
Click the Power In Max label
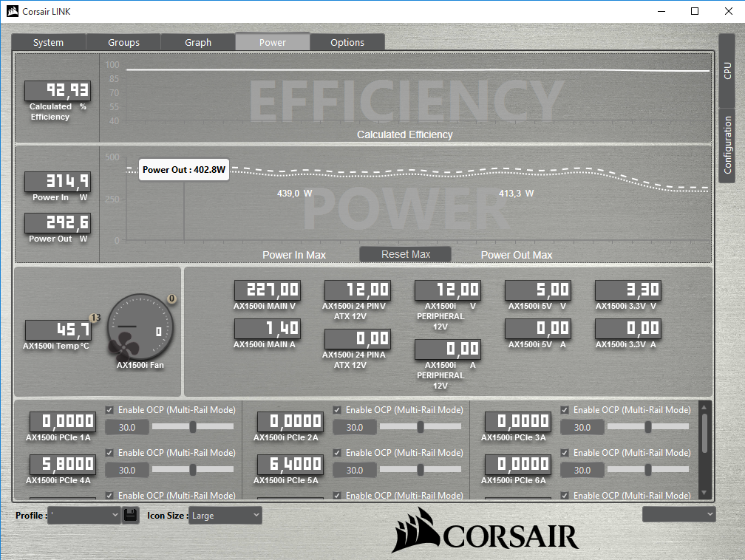coord(294,255)
